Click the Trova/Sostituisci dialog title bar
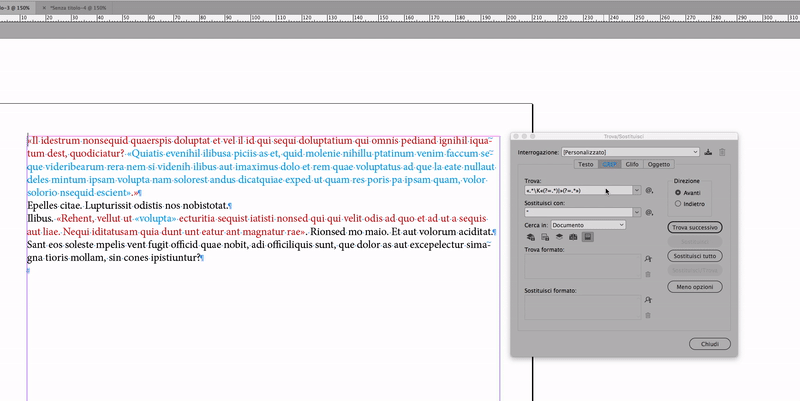The image size is (800, 401). (x=624, y=136)
